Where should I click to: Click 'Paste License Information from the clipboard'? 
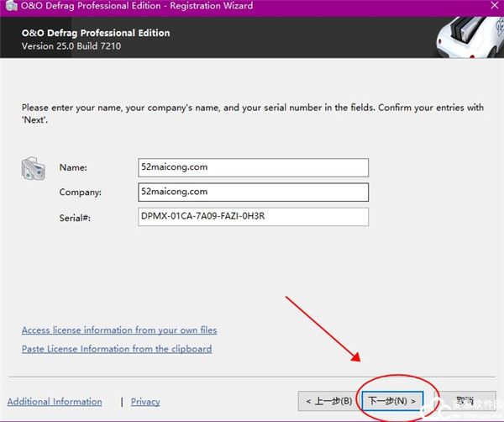click(117, 349)
